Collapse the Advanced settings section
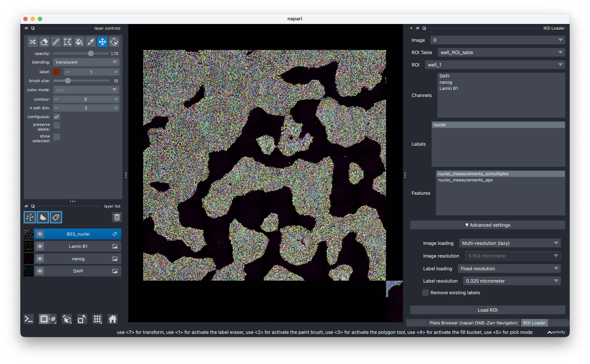This screenshot has height=364, width=590. pyautogui.click(x=487, y=225)
